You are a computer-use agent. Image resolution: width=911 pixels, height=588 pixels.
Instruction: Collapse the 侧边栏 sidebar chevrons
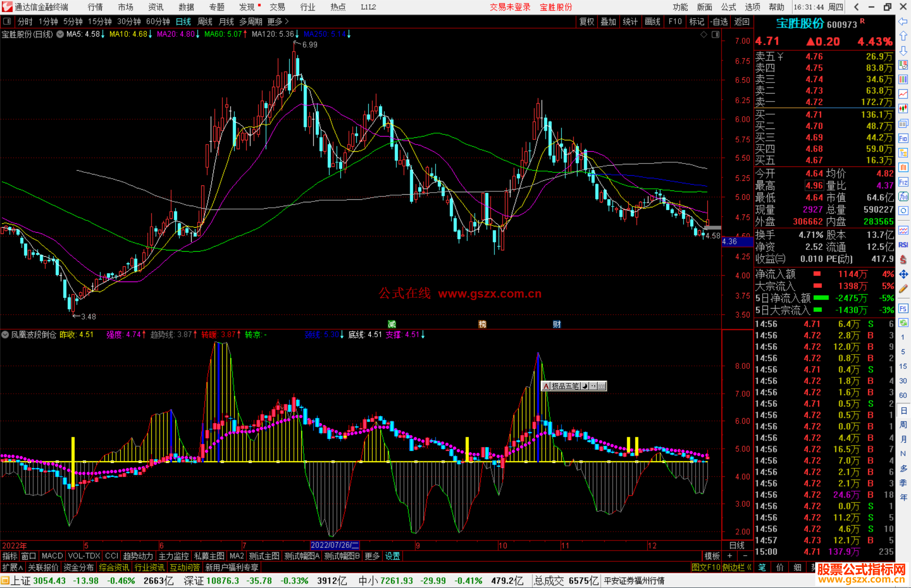pos(749,568)
